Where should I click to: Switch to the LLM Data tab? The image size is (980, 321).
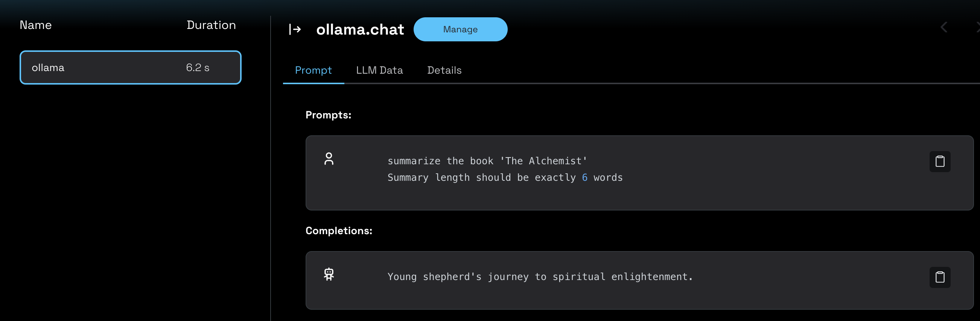click(x=379, y=70)
